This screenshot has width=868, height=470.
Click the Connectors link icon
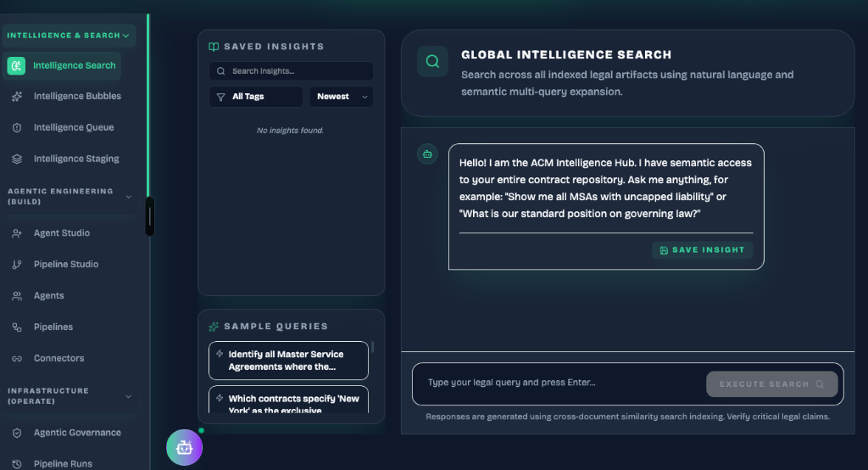(17, 359)
